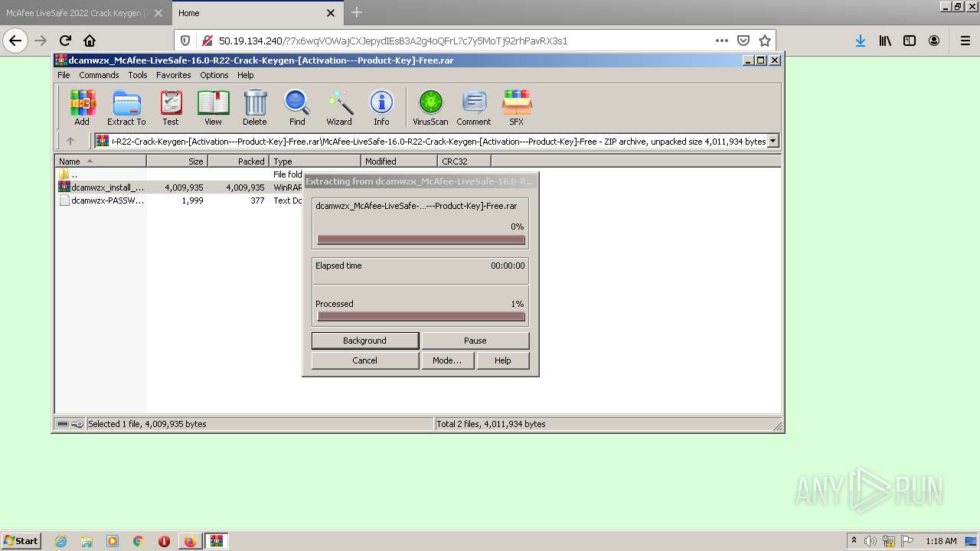Click Firefox taskbar button
This screenshot has width=980, height=551.
(190, 541)
